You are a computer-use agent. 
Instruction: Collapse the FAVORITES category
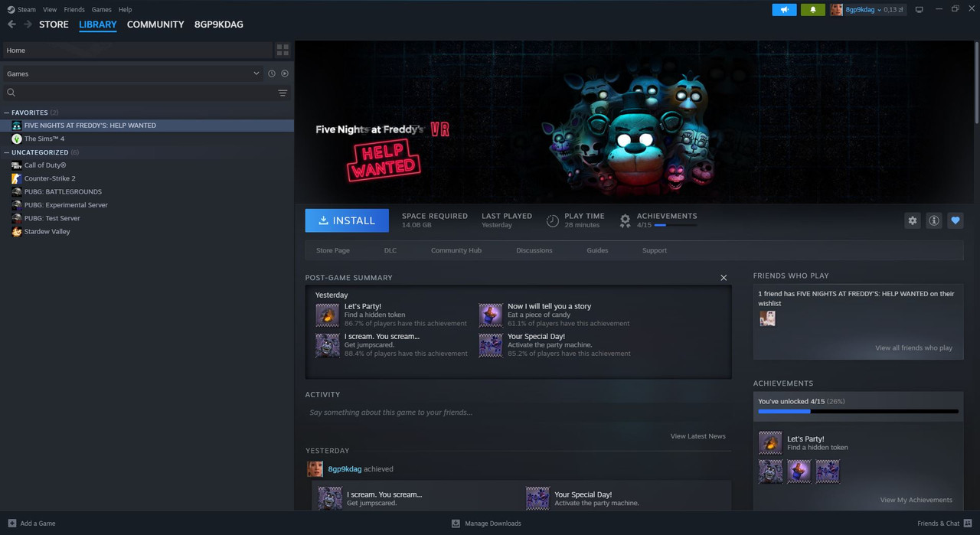click(x=8, y=113)
